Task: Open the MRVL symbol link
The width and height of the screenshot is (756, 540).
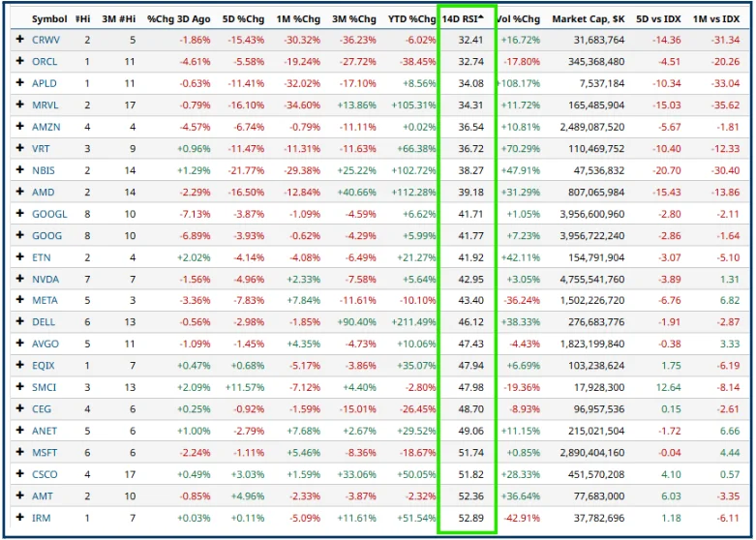Action: [x=45, y=105]
